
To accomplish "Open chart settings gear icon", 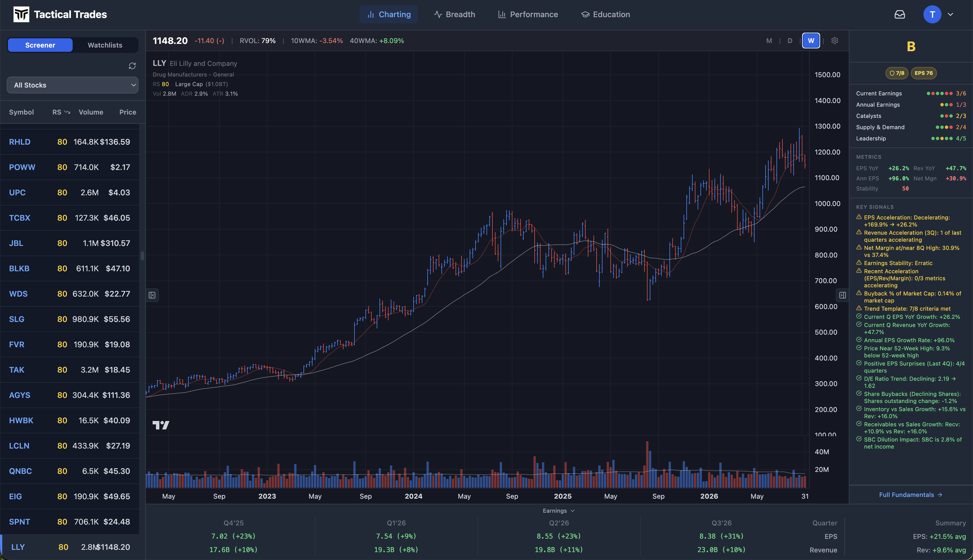I will point(834,41).
